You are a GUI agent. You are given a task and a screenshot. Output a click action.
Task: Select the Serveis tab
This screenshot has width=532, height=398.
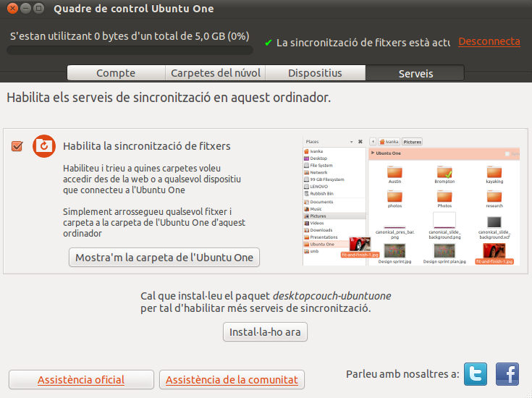click(415, 73)
